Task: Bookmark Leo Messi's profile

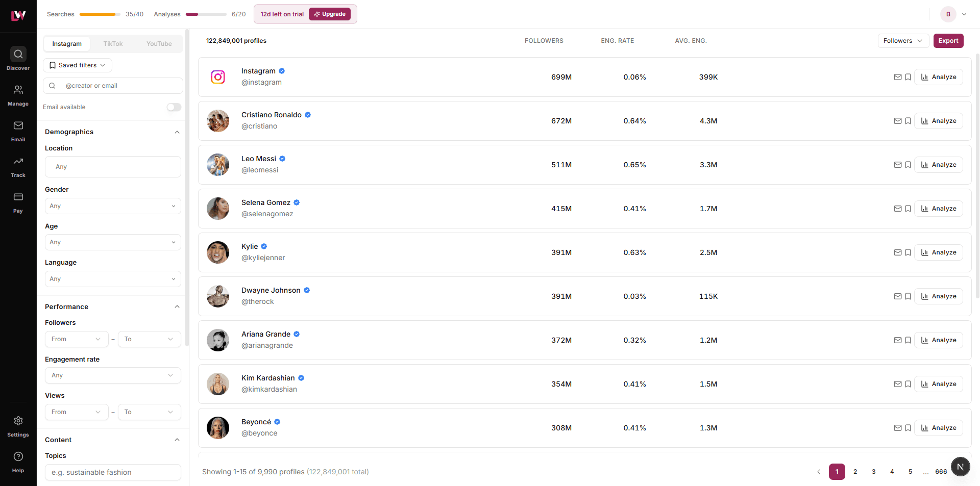Action: pos(908,165)
